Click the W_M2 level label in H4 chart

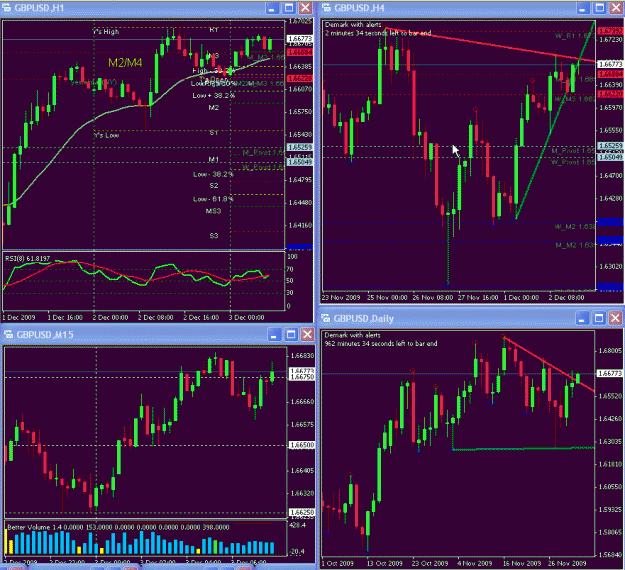tap(575, 226)
